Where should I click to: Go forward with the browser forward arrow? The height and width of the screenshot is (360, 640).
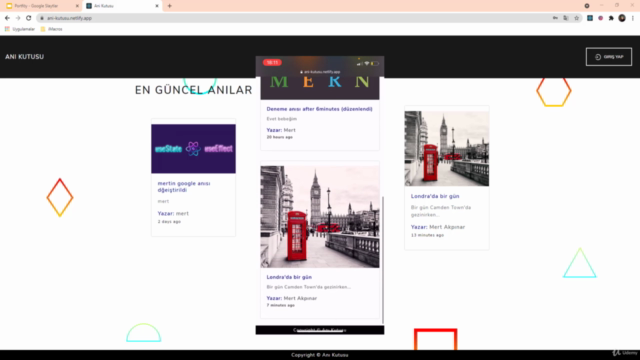(18, 18)
